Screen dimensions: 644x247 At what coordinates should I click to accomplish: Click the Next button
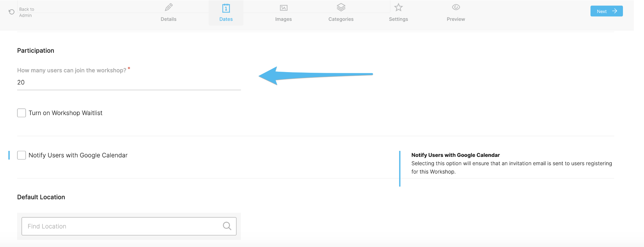607,11
